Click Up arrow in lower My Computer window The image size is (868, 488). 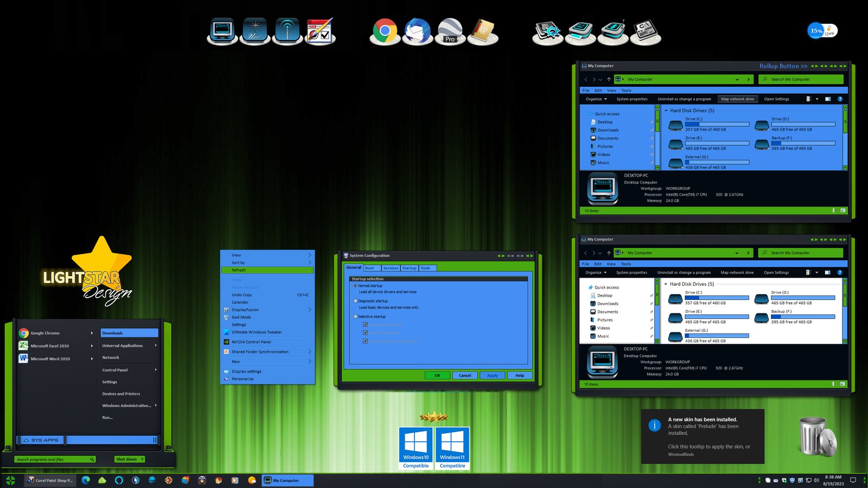[609, 253]
